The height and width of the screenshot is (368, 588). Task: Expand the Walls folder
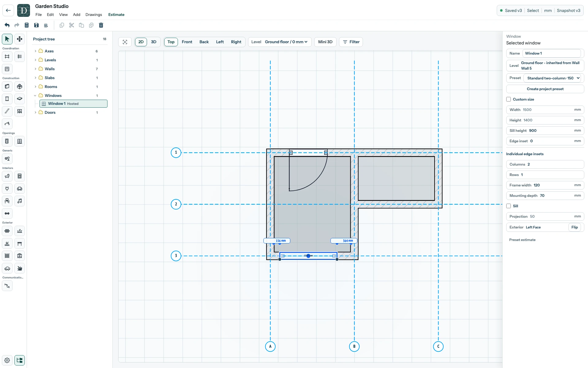[36, 69]
